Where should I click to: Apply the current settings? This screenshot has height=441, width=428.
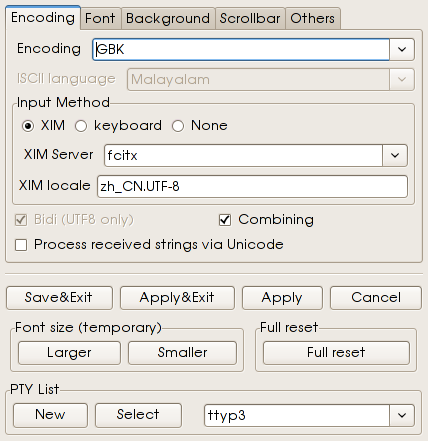(x=282, y=297)
